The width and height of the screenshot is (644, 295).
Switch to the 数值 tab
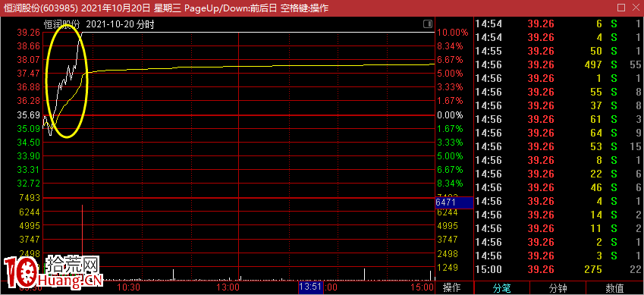pyautogui.click(x=615, y=288)
